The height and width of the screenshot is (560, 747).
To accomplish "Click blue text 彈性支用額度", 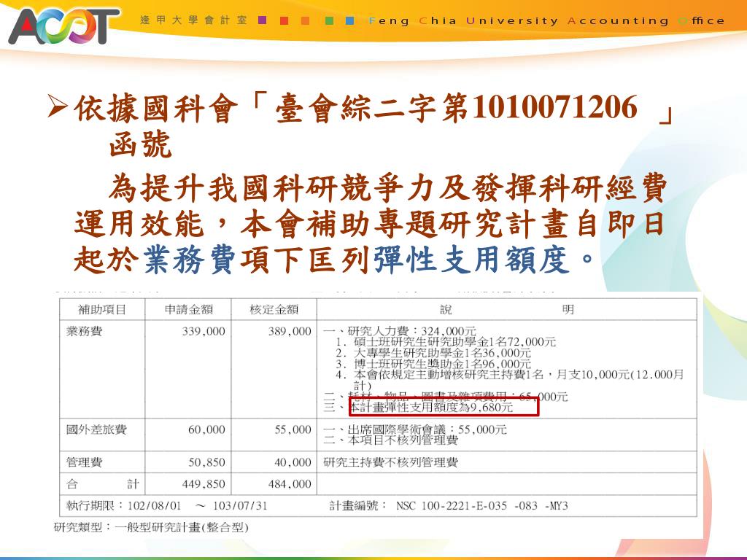I will click(x=471, y=260).
